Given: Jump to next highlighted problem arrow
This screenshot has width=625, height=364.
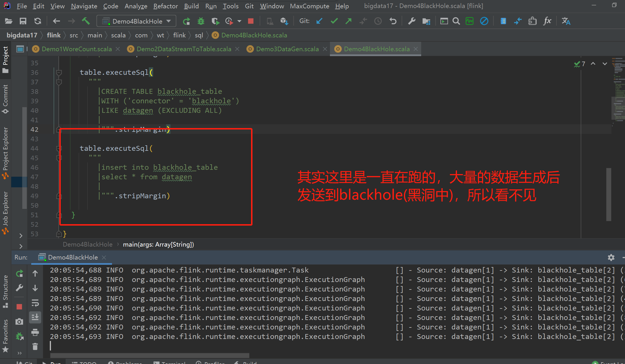Looking at the screenshot, I should click(605, 64).
